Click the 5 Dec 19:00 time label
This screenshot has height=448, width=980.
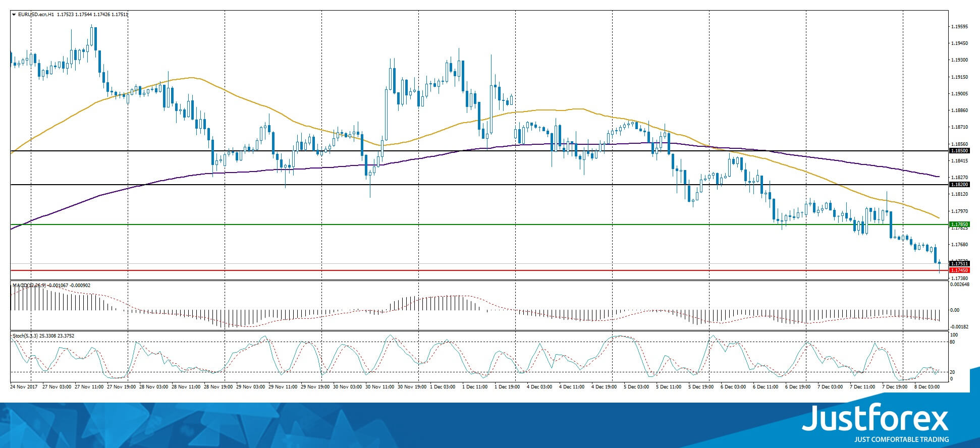[x=701, y=387]
